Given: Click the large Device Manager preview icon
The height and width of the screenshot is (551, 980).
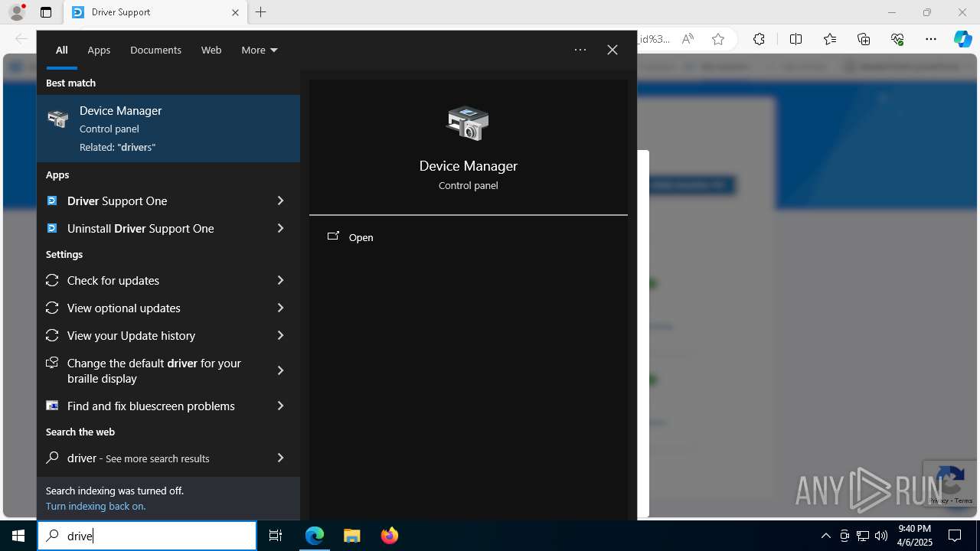Looking at the screenshot, I should (468, 122).
